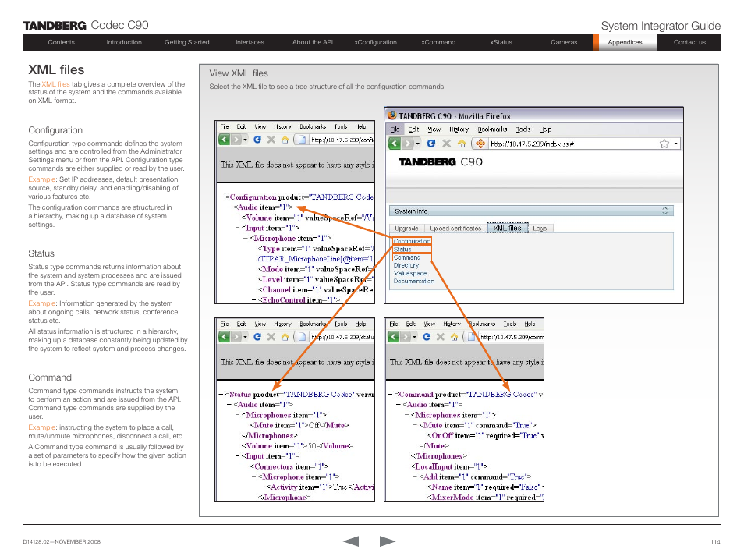Click home icon in the Configuration XML browser window
The image size is (744, 560).
click(x=285, y=140)
